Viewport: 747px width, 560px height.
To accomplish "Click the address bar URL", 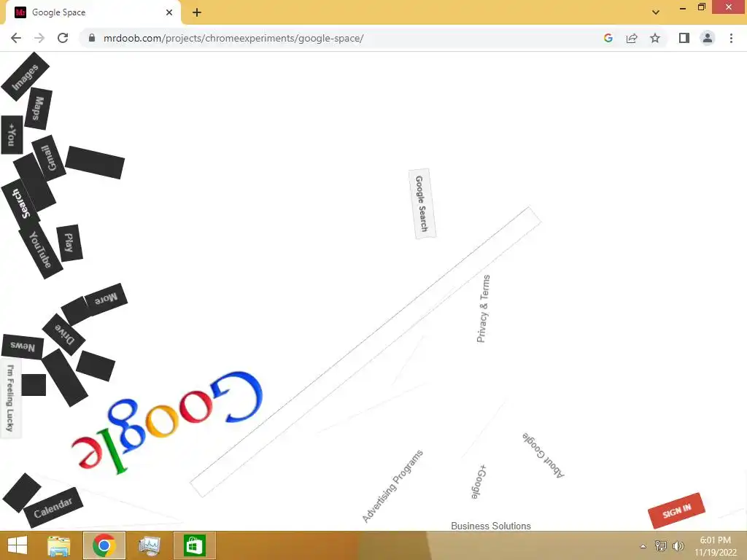I will 233,38.
